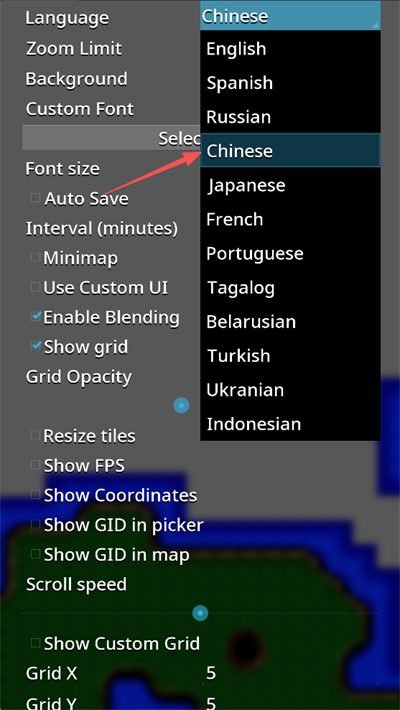Check Show GID in map
This screenshot has height=710, width=400.
35,554
